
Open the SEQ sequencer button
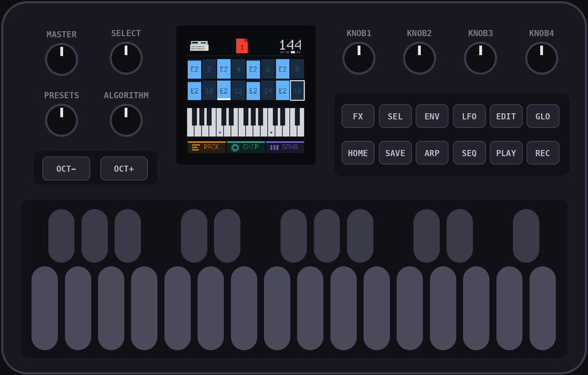(x=469, y=153)
